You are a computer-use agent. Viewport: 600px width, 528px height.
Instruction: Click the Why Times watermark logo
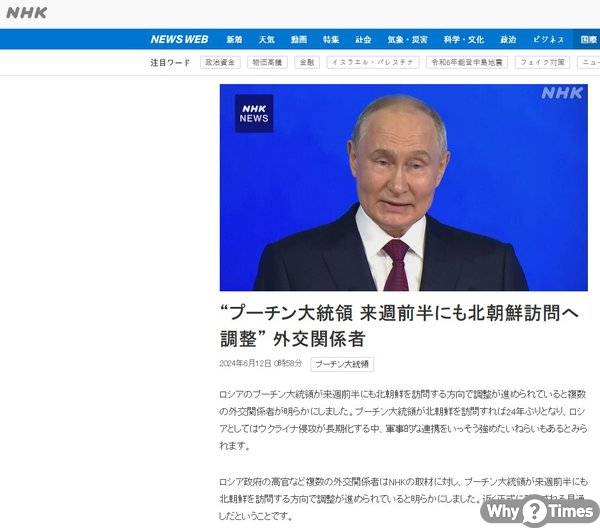coord(539,511)
